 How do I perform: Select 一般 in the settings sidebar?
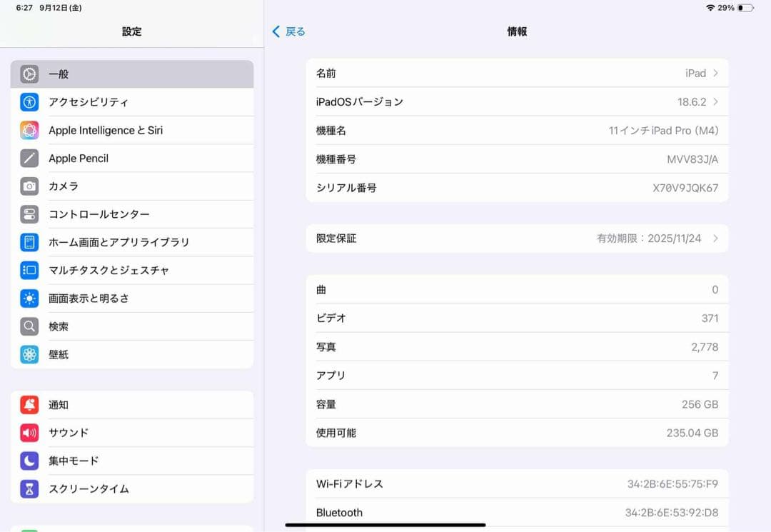pyautogui.click(x=132, y=74)
